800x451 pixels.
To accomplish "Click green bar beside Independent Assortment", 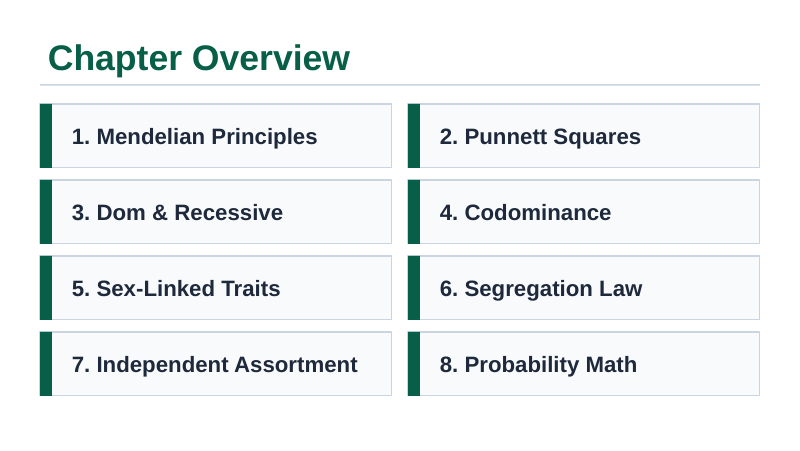I will pyautogui.click(x=46, y=364).
